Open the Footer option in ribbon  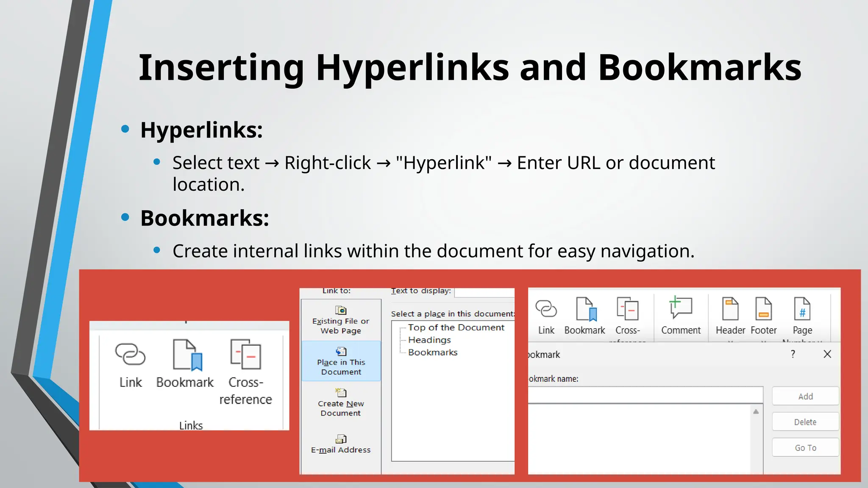763,310
